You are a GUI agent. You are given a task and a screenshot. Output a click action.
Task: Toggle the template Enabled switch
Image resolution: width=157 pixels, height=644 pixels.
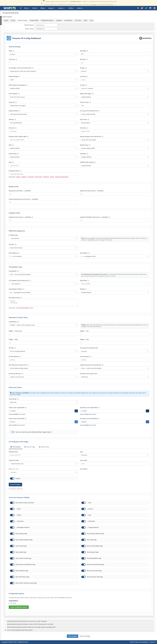[x=12, y=479]
